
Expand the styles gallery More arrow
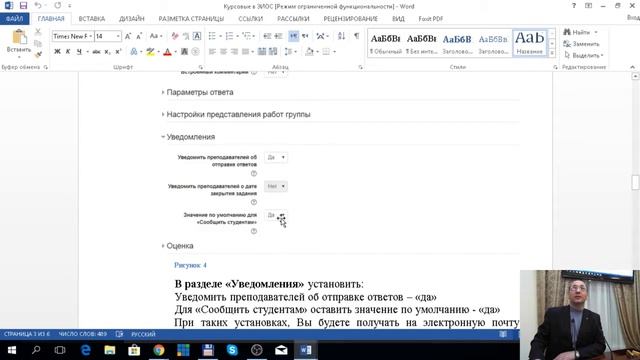[x=552, y=53]
